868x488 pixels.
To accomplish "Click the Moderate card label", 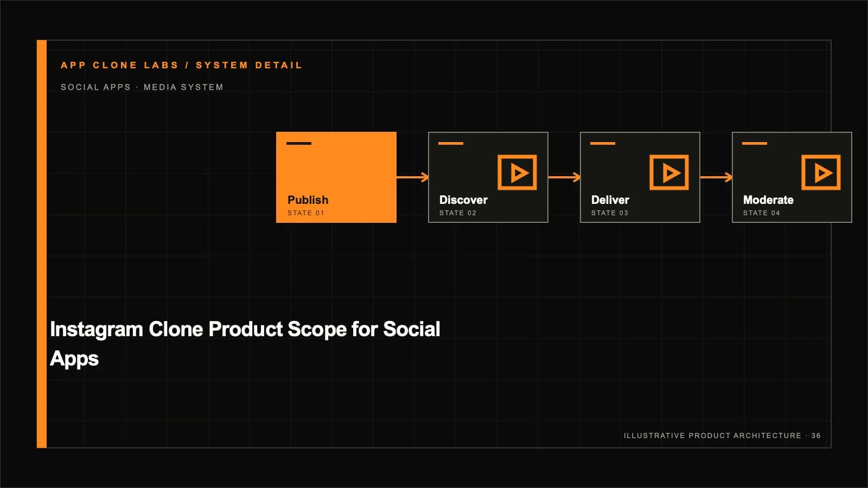I will point(768,200).
